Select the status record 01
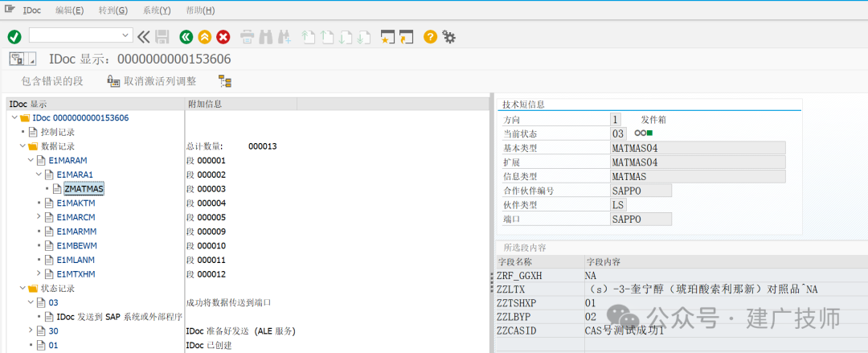 [53, 345]
